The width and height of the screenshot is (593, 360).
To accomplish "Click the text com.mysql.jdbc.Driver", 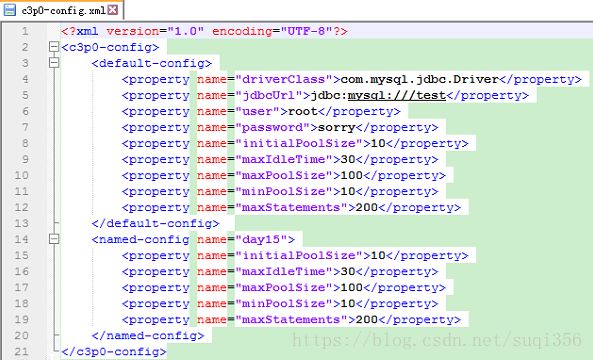I will coord(419,79).
